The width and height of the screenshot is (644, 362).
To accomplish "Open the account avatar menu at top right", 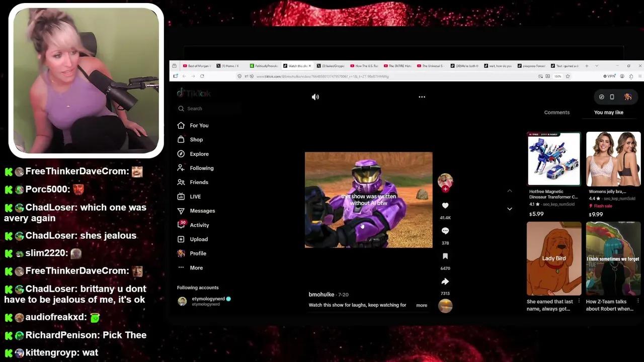I will click(628, 97).
